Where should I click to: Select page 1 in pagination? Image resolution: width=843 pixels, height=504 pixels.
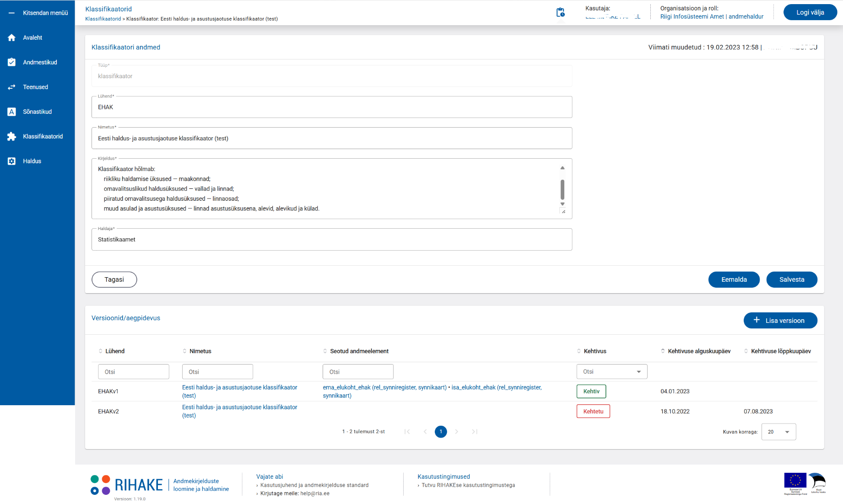441,432
